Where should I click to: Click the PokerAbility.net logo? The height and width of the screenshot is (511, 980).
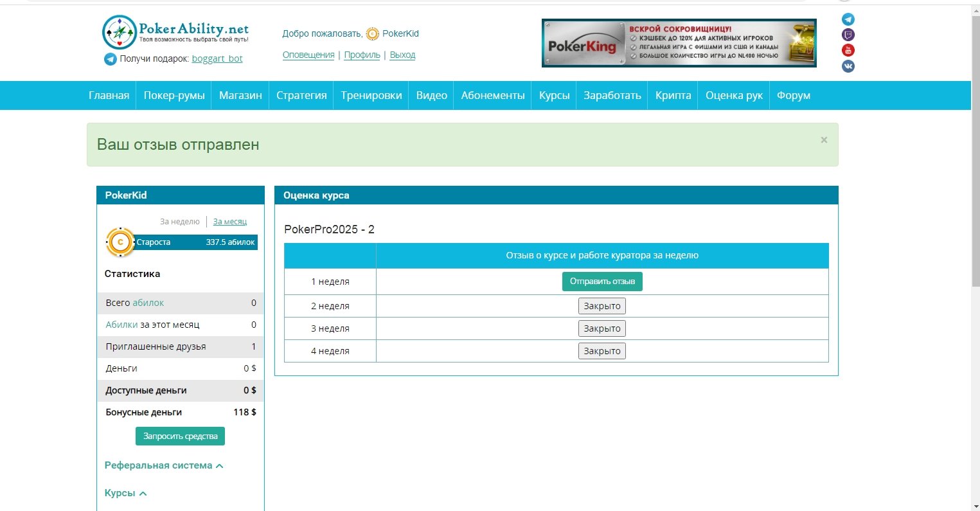pyautogui.click(x=175, y=31)
